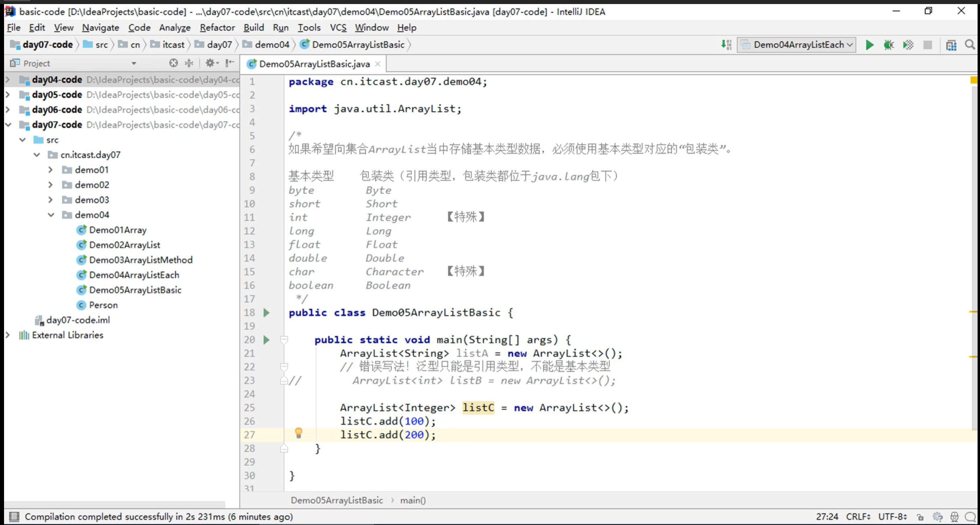
Task: Expand the demo01 package folder
Action: click(51, 170)
